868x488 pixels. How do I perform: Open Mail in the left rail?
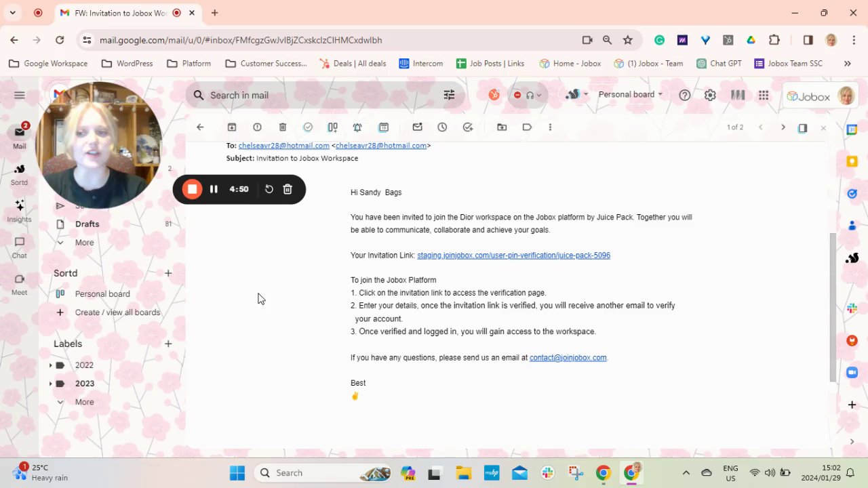tap(19, 137)
